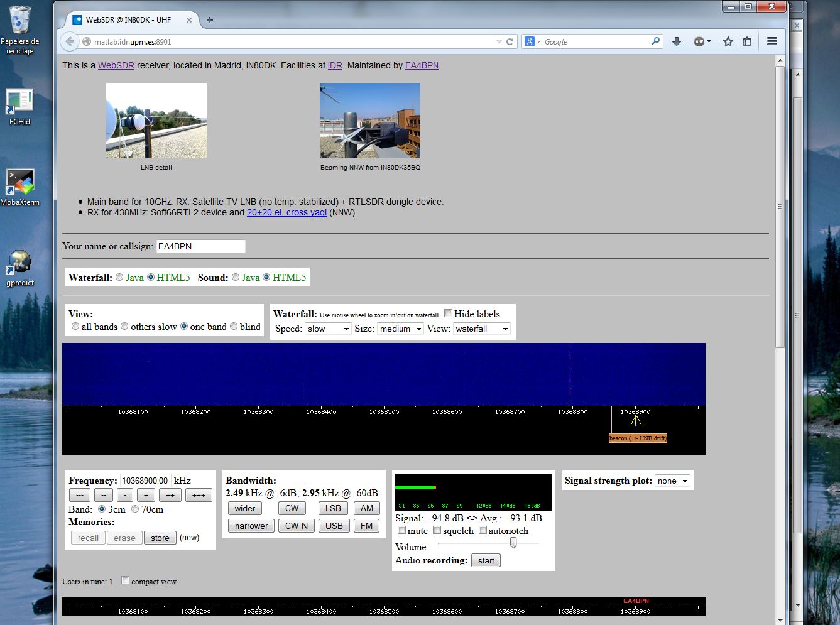Switch to the WebSDR @ IN80DK tab

(129, 20)
